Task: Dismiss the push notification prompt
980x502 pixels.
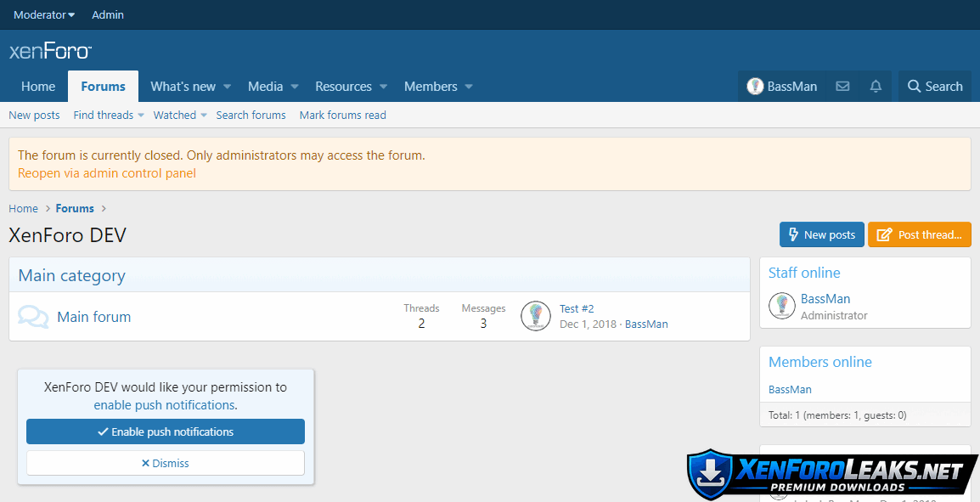Action: point(166,463)
